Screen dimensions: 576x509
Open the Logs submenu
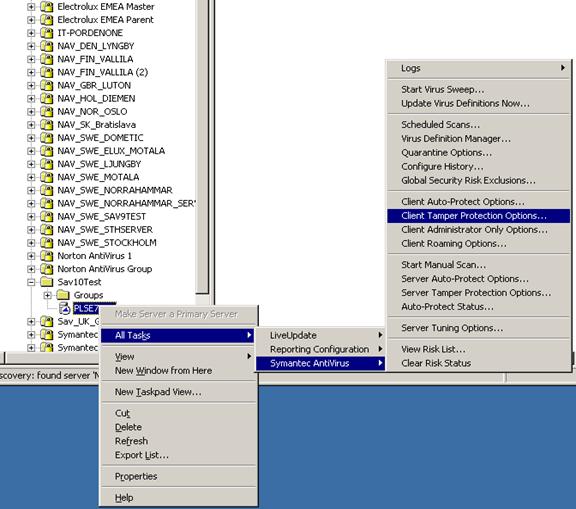coord(478,68)
